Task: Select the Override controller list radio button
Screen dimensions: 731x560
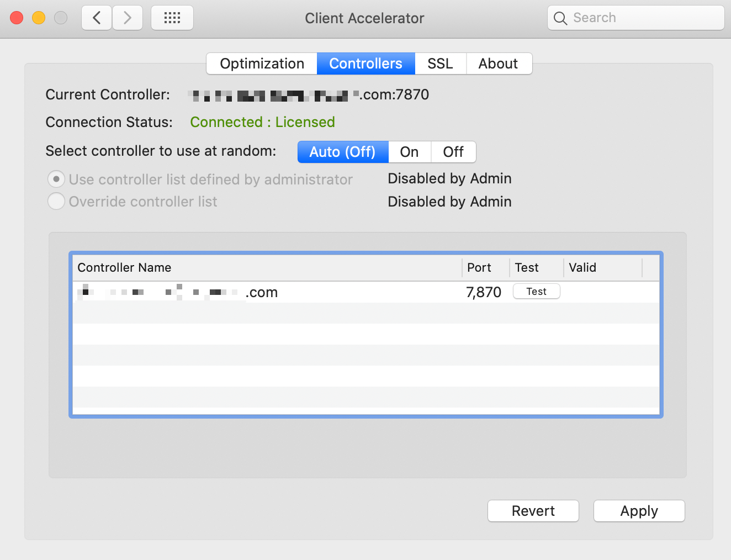Action: click(56, 201)
